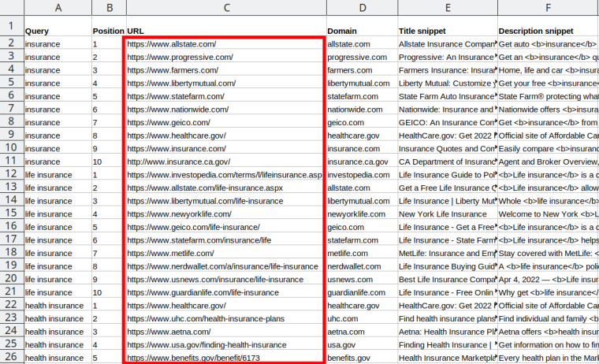The height and width of the screenshot is (364, 599).
Task: Select the investopedia lifeinsurance.asp URL cell
Action: (x=226, y=174)
